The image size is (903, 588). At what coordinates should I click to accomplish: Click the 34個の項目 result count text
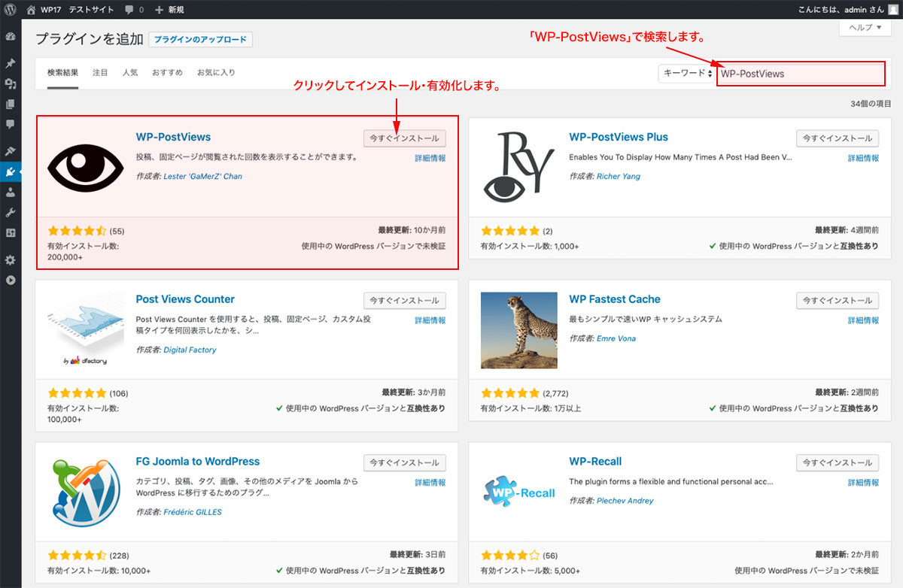point(871,104)
